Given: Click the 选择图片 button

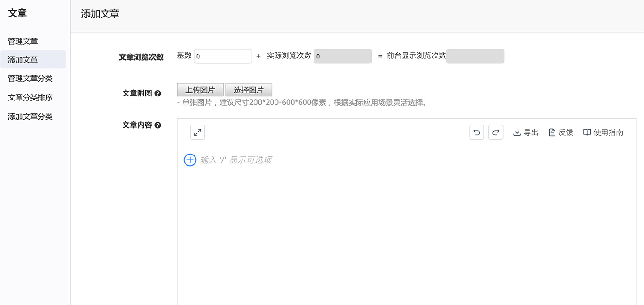Looking at the screenshot, I should (x=249, y=90).
